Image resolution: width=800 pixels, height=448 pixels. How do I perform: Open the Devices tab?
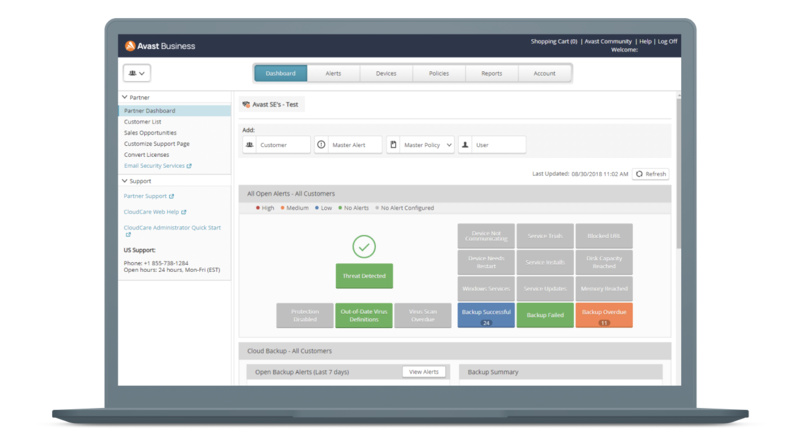[386, 73]
